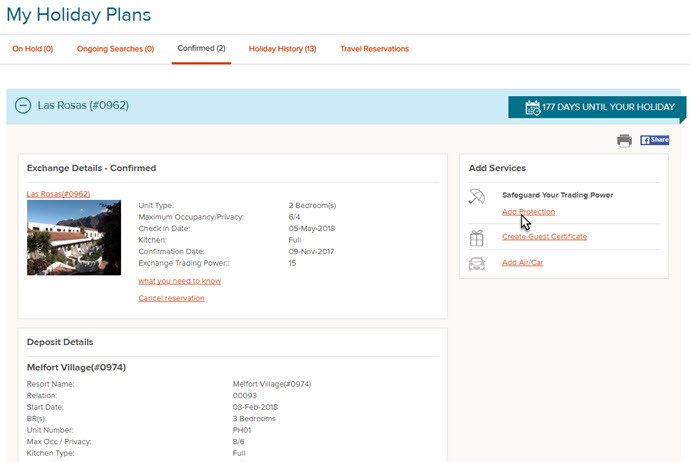Screen dimensions: 690x462
Task: Share on Facebook button
Action: (x=654, y=140)
